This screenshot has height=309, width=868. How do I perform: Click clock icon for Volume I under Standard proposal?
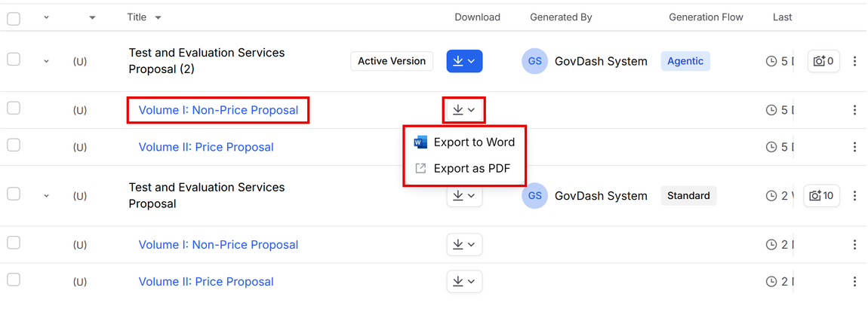pyautogui.click(x=771, y=244)
